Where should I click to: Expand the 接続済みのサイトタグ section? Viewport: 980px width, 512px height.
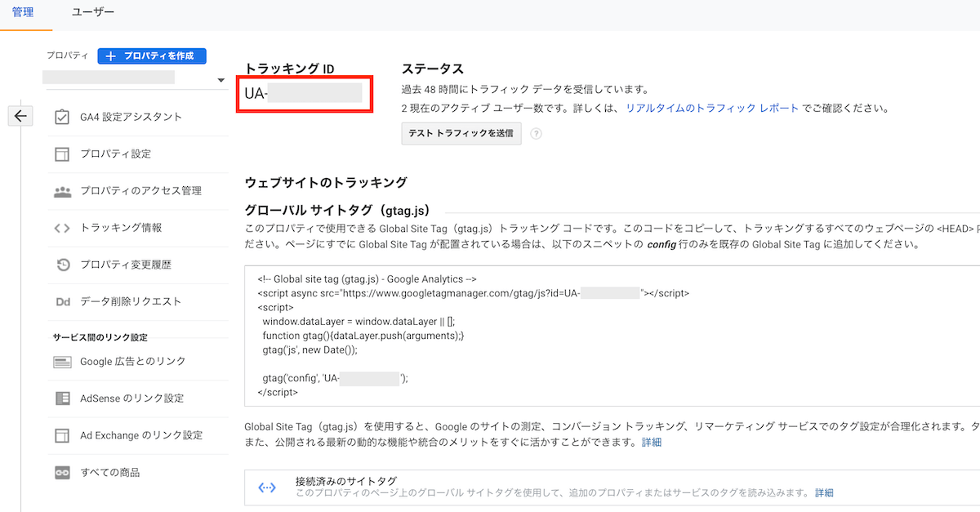(612, 488)
